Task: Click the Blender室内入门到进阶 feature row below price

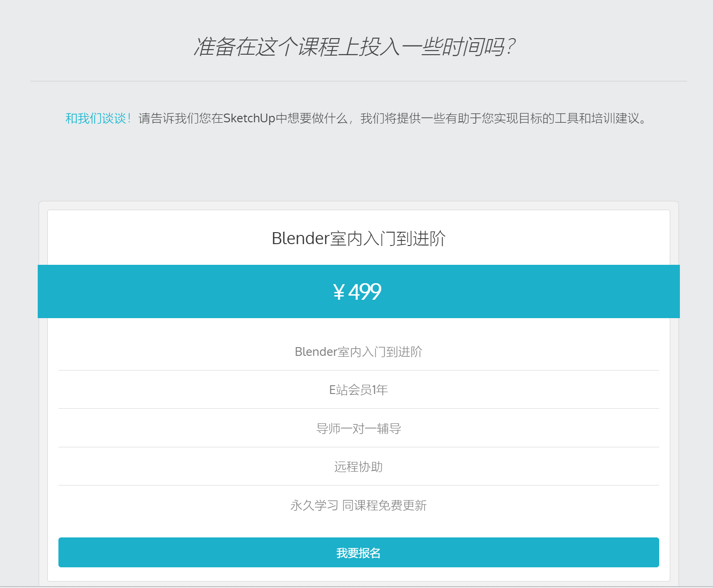Action: [358, 352]
